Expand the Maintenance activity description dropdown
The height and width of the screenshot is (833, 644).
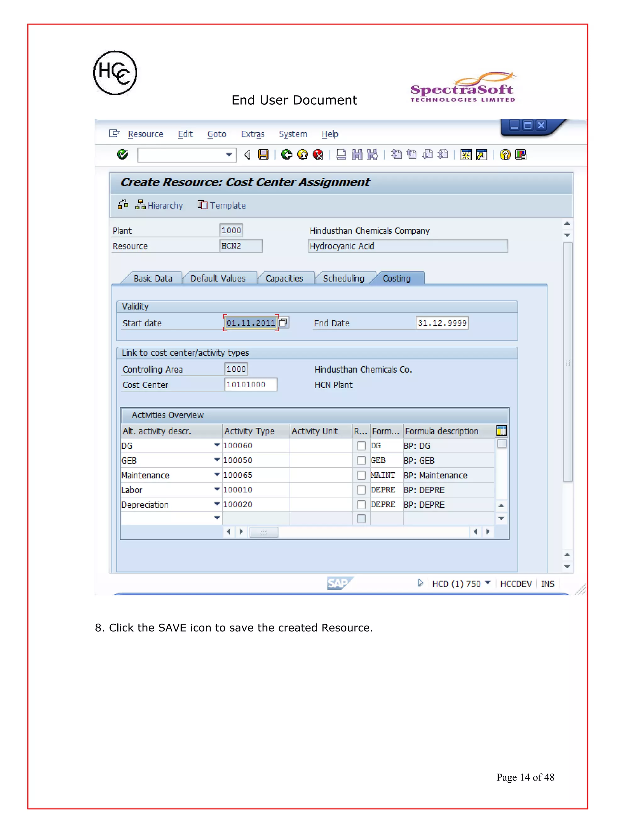coord(217,474)
